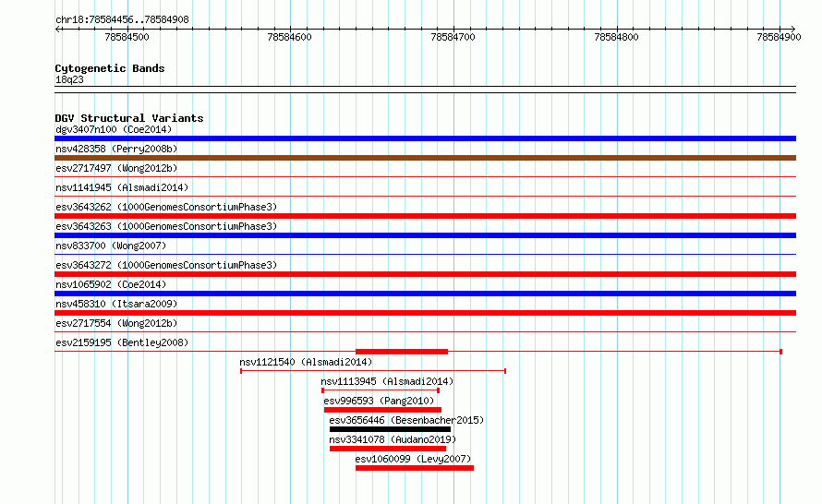Click the red bar under esv3643262

(425, 216)
